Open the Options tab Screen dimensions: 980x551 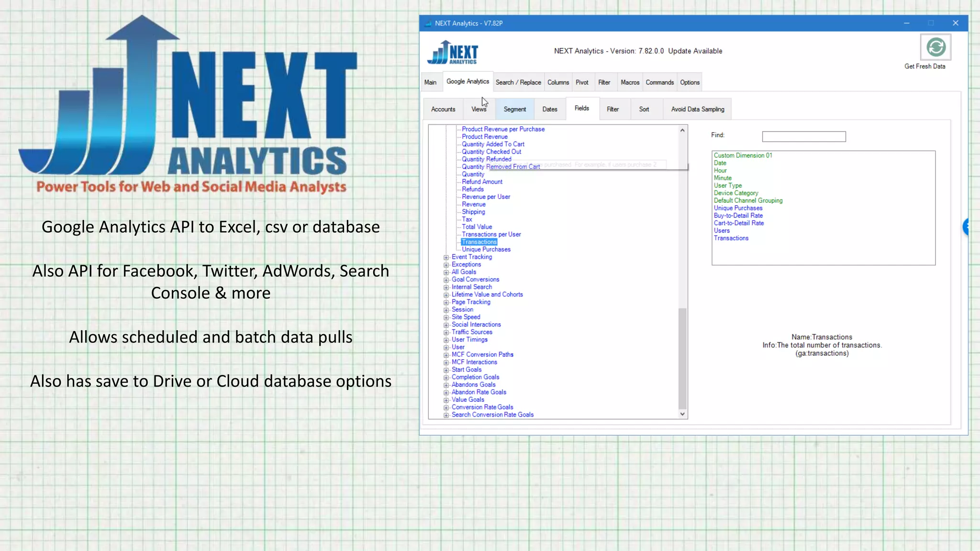690,82
